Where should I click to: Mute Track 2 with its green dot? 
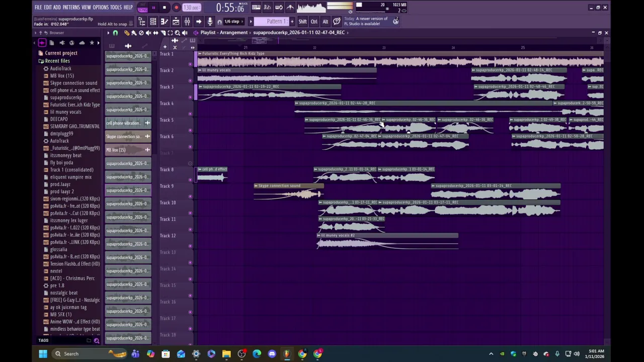point(190,80)
